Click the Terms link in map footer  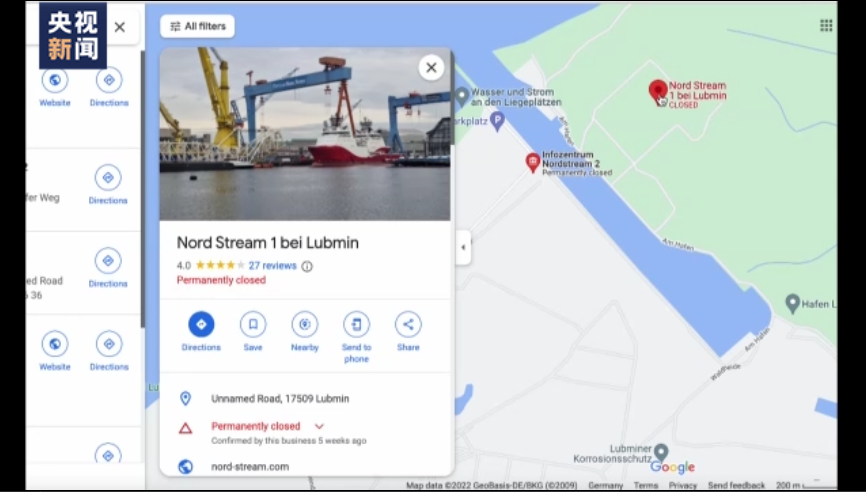click(646, 485)
